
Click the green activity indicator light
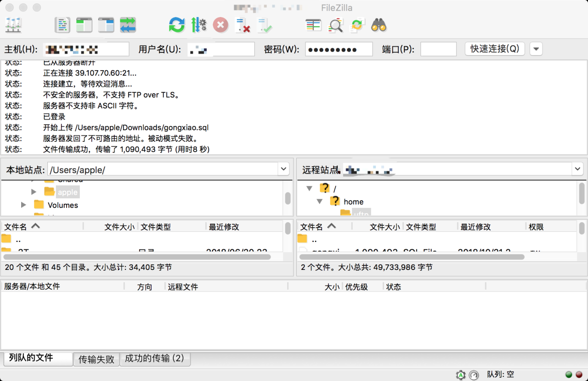click(569, 375)
